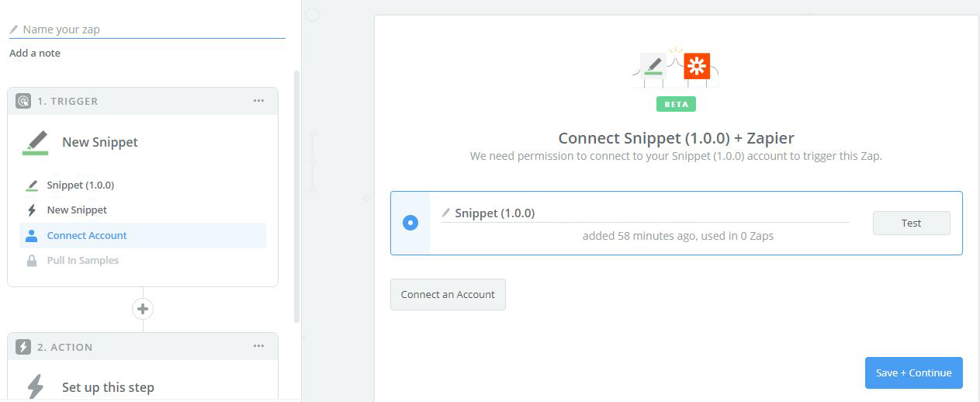Click the lightning bolt icon beside New Snippet
Image resolution: width=980 pixels, height=402 pixels.
point(32,210)
